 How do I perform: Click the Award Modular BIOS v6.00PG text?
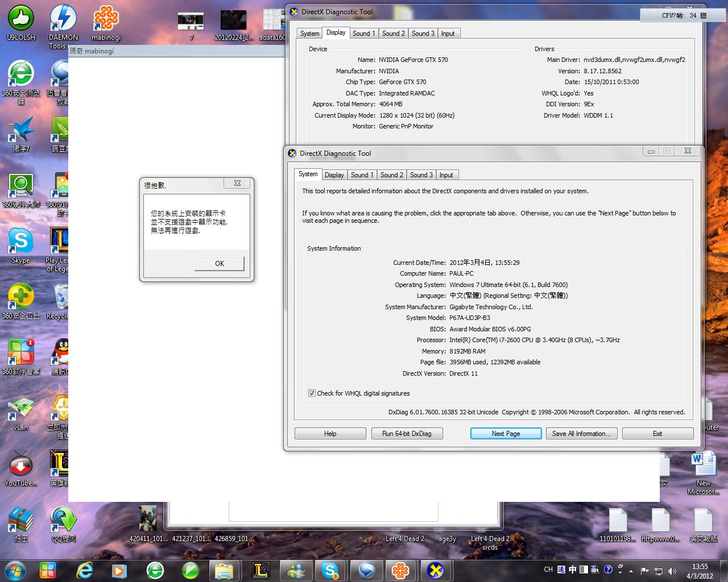click(x=490, y=329)
